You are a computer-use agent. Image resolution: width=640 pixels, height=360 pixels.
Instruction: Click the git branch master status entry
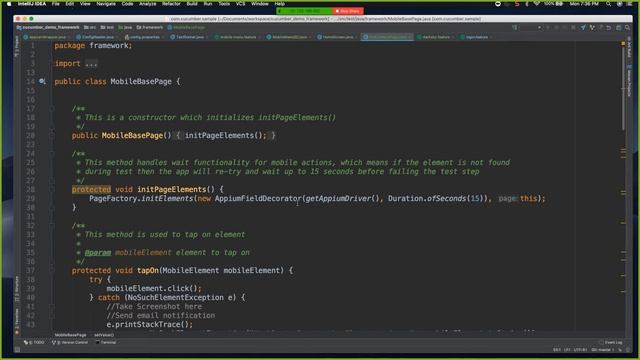pos(602,350)
